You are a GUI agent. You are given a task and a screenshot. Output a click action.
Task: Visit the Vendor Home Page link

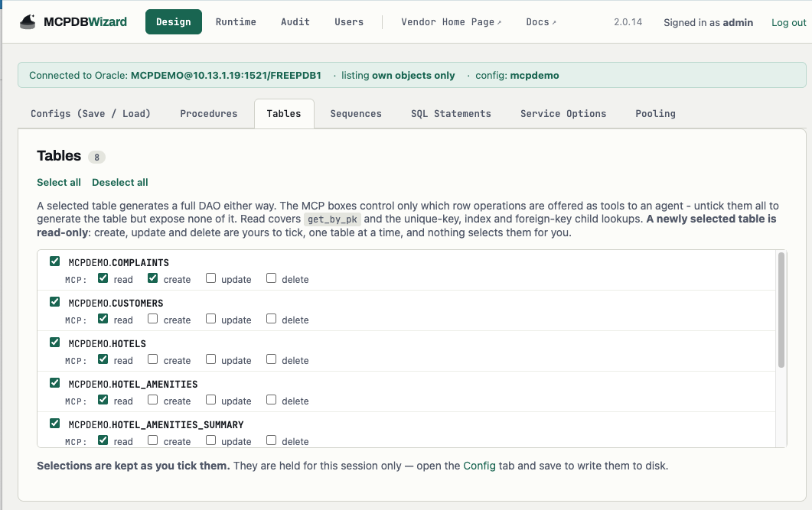point(451,21)
